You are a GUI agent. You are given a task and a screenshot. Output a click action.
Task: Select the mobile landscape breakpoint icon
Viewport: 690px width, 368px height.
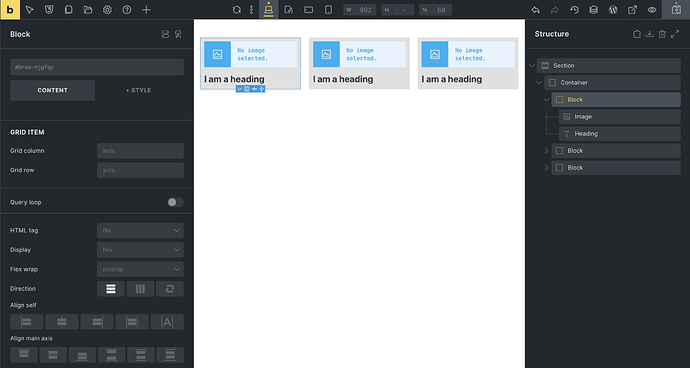(308, 10)
